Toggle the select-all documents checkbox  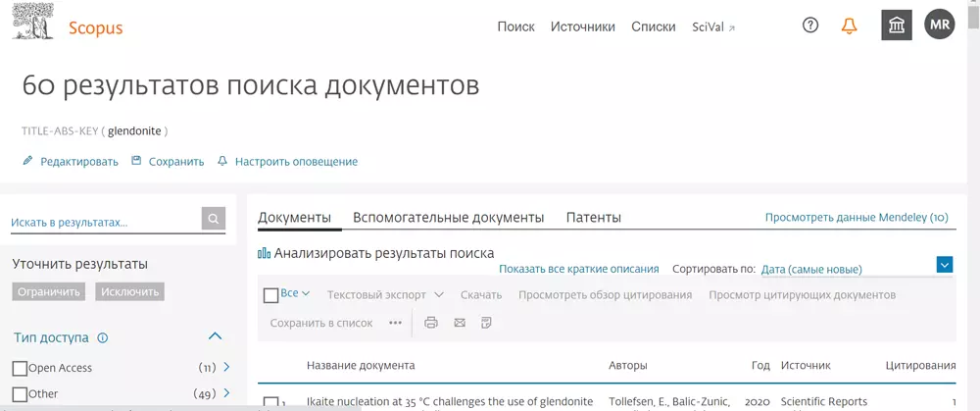[270, 295]
